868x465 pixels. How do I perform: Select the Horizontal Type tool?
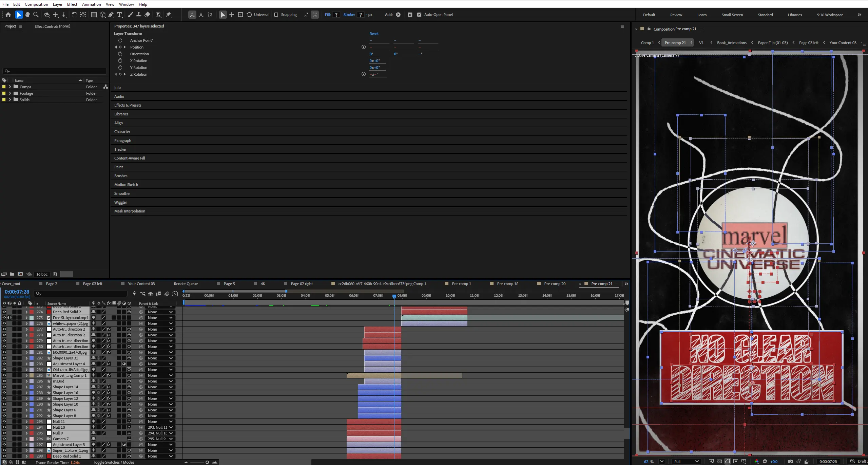119,15
